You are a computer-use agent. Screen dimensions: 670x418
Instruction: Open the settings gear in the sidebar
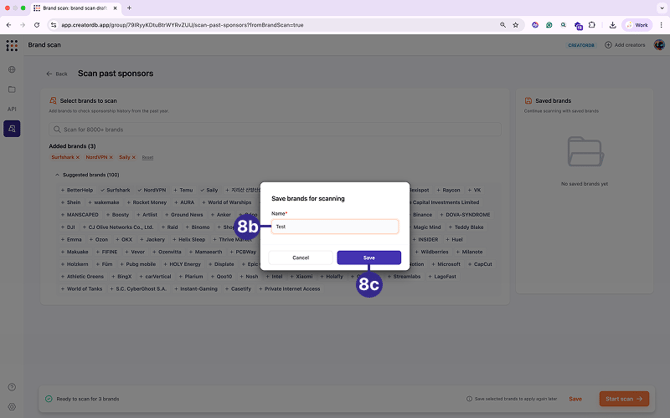12,406
